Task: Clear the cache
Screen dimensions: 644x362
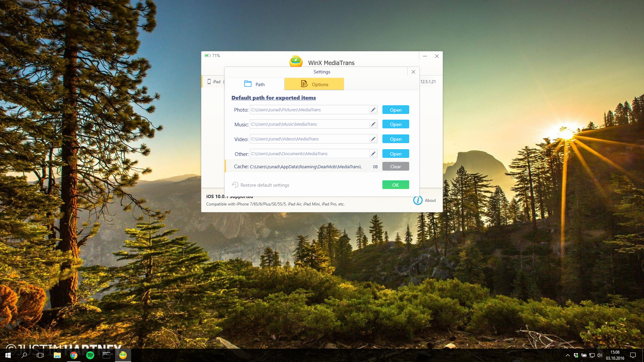Action: pyautogui.click(x=395, y=167)
